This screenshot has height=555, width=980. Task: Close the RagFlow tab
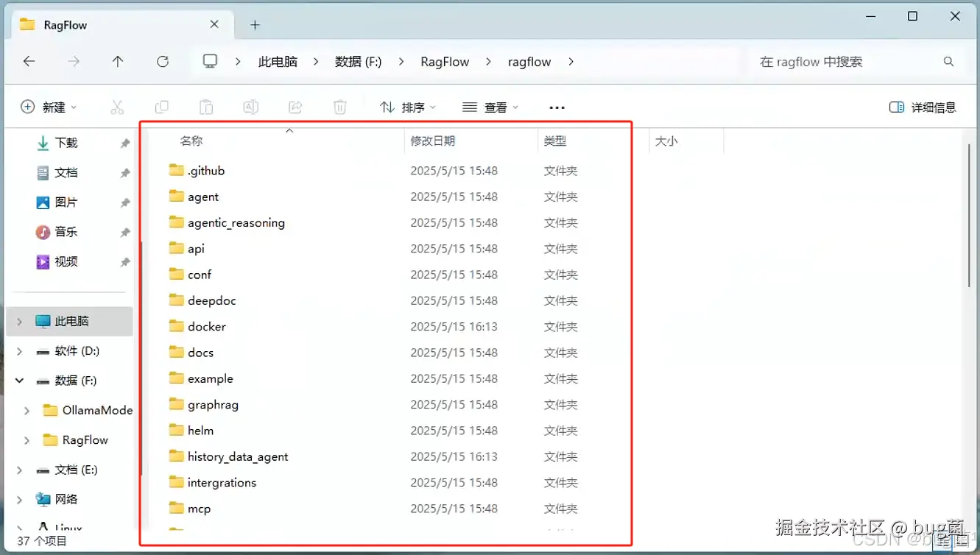214,24
